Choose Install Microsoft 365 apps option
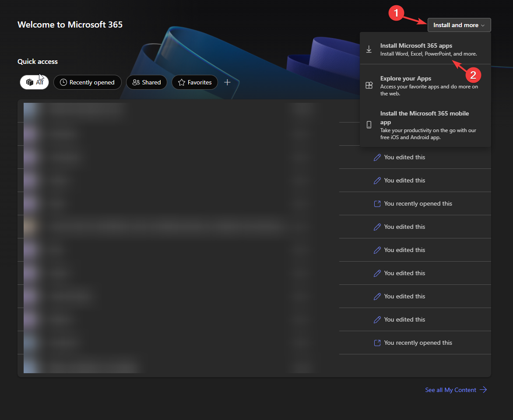The width and height of the screenshot is (513, 420). 425,49
